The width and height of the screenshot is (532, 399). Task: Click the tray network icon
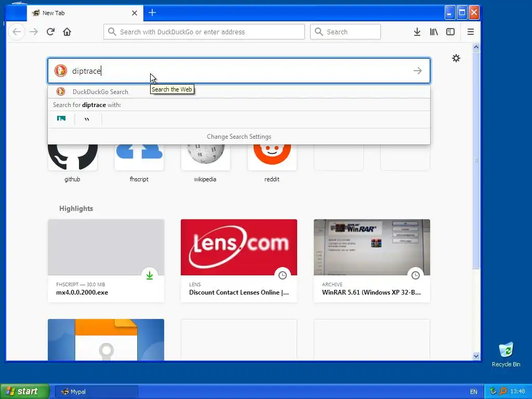coord(493,391)
